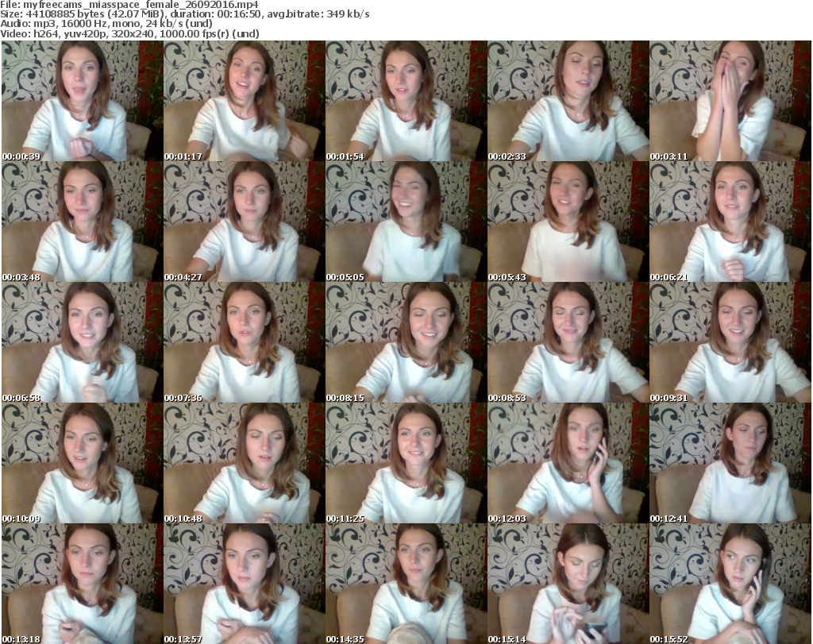The height and width of the screenshot is (644, 813).
Task: Click the thumbnail marked 00:06:58
Action: pyautogui.click(x=82, y=342)
